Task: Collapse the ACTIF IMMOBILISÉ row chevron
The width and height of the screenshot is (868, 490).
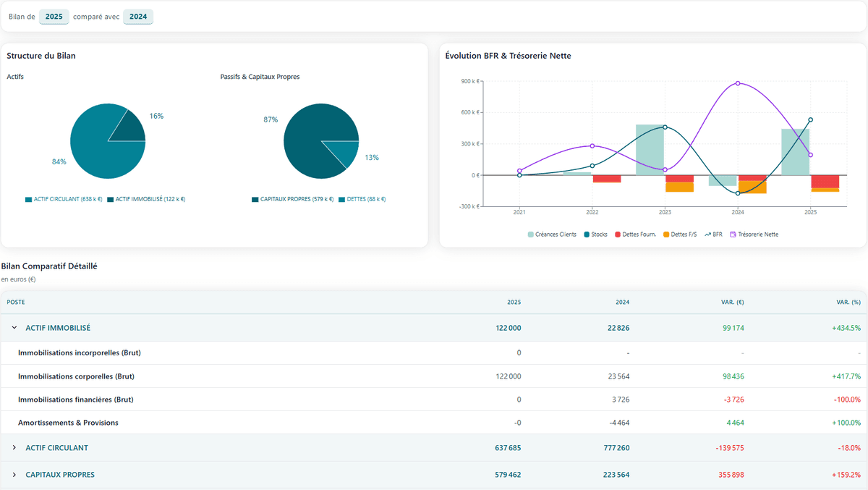Action: tap(14, 328)
